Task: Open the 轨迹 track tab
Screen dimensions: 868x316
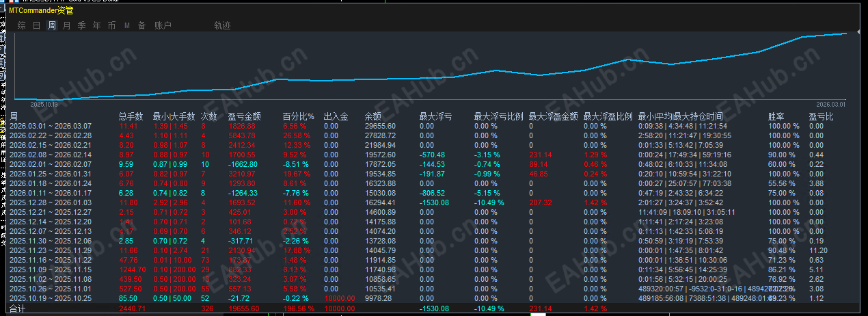Action: 222,25
